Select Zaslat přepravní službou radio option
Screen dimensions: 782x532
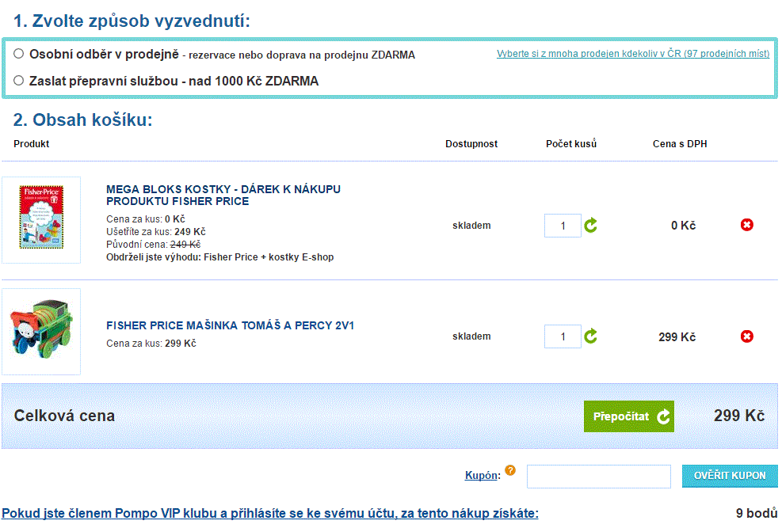19,80
